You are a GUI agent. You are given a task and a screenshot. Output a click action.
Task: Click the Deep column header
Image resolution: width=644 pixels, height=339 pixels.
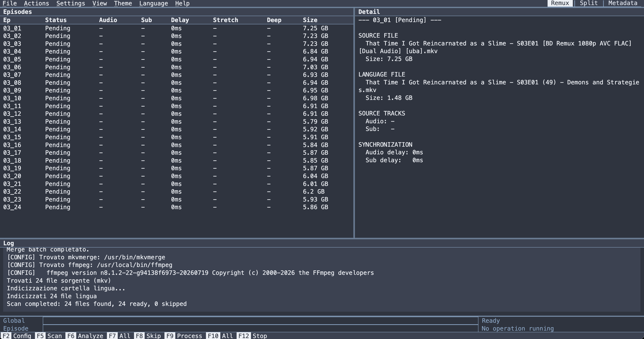[x=274, y=20]
